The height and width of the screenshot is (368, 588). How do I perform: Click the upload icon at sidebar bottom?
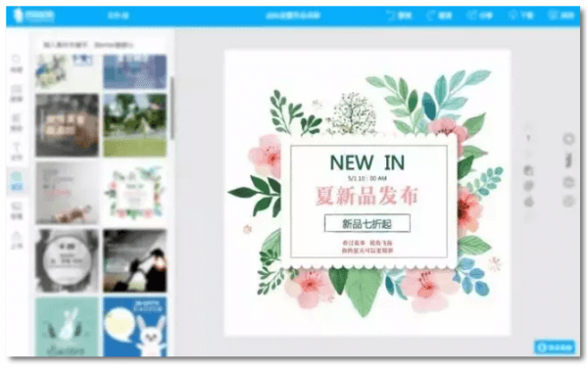tap(17, 240)
